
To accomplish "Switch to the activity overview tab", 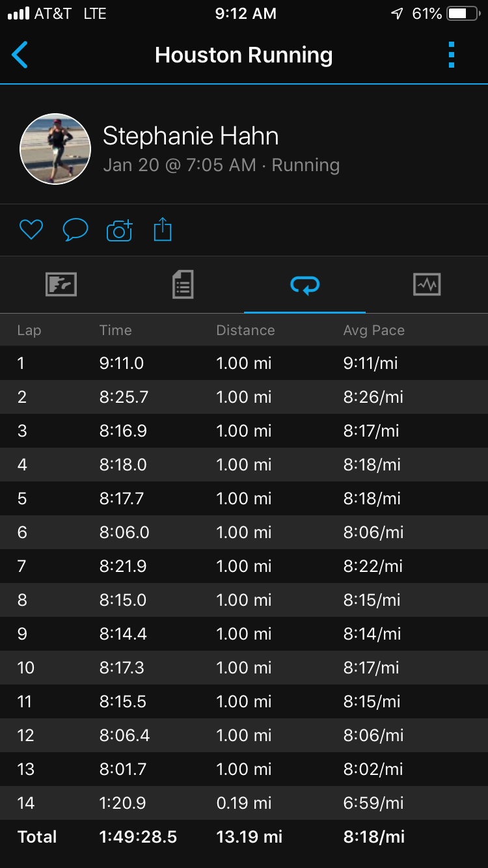I will (x=61, y=284).
